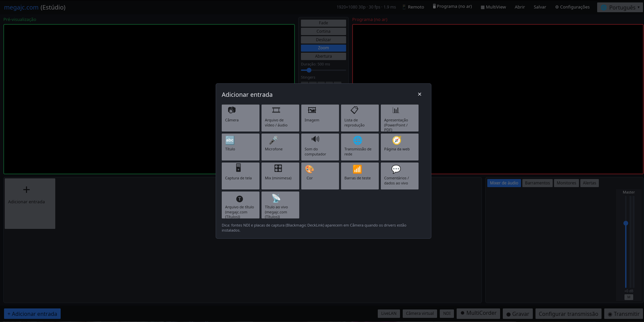The image size is (644, 322).
Task: Select the Deslizar transition
Action: (323, 40)
